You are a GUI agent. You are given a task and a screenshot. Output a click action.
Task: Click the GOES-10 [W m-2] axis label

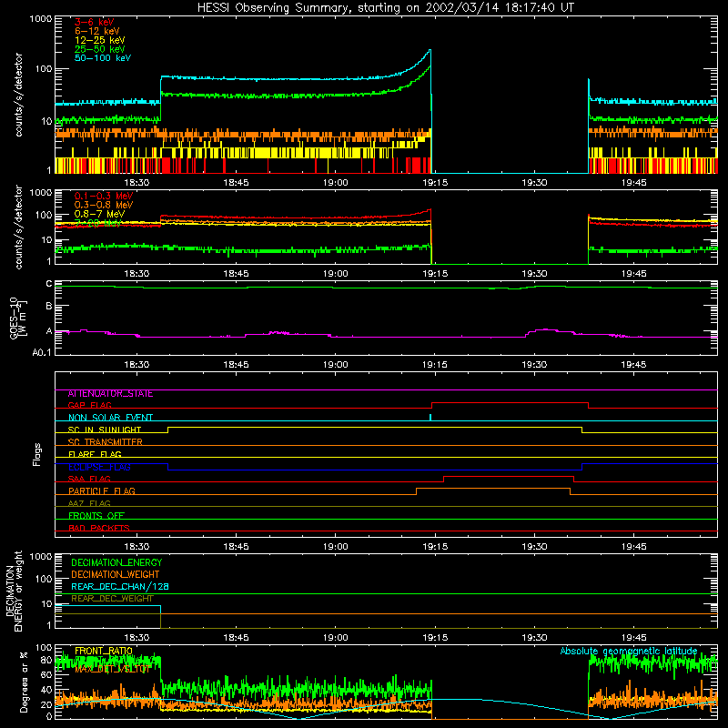18,318
